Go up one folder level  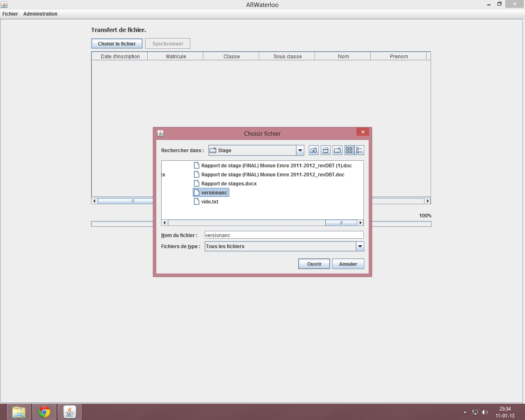point(313,151)
